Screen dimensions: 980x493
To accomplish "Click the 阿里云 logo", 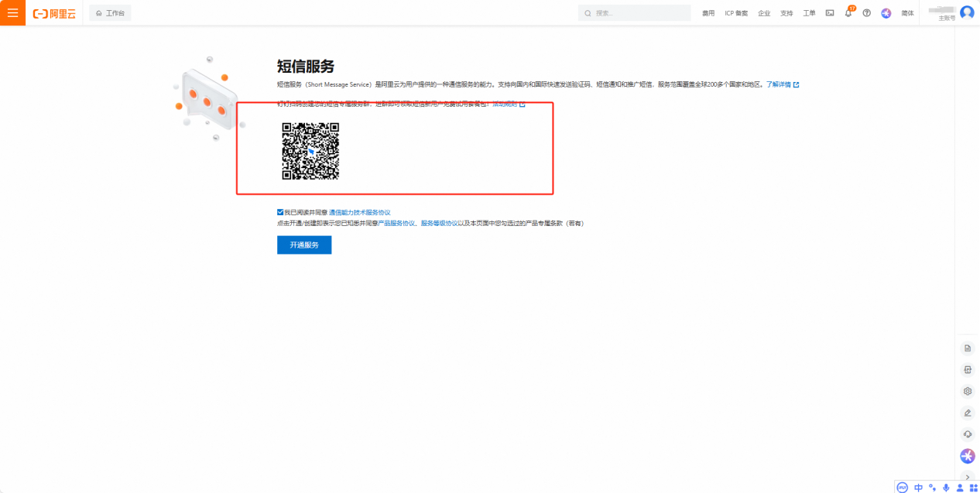I will (54, 13).
